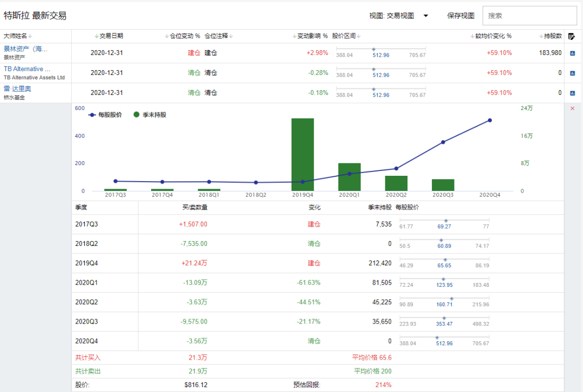Click the 2020Q2 green bar

(x=396, y=183)
